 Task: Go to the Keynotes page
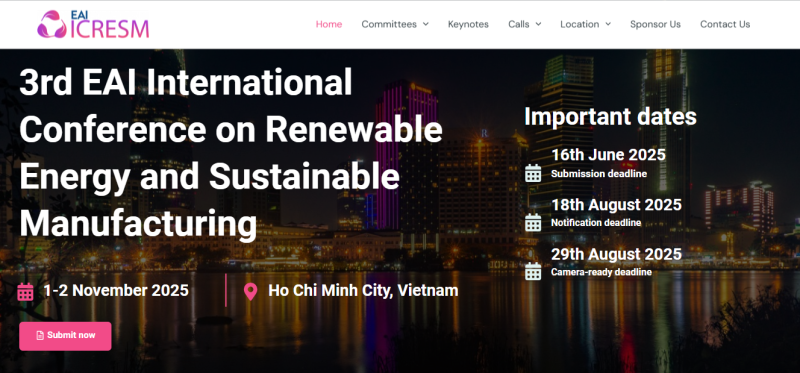[468, 24]
